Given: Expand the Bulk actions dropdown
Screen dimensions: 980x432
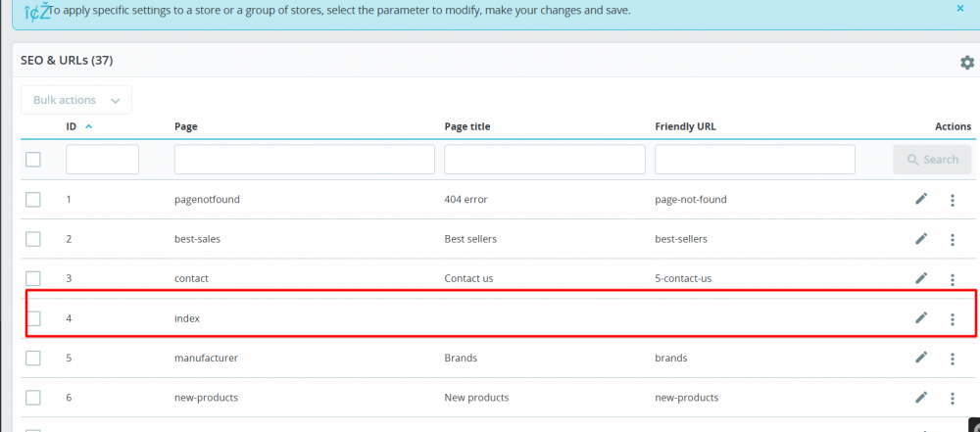Looking at the screenshot, I should (76, 100).
